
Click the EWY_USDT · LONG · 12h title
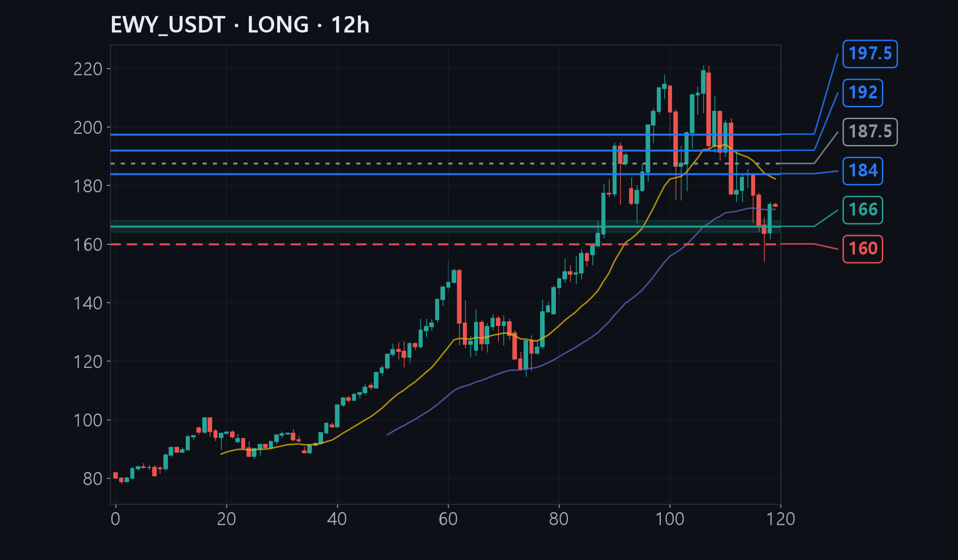click(x=240, y=25)
